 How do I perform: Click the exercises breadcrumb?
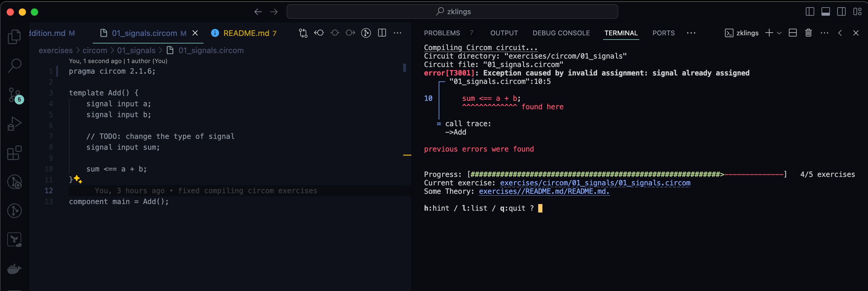point(56,50)
